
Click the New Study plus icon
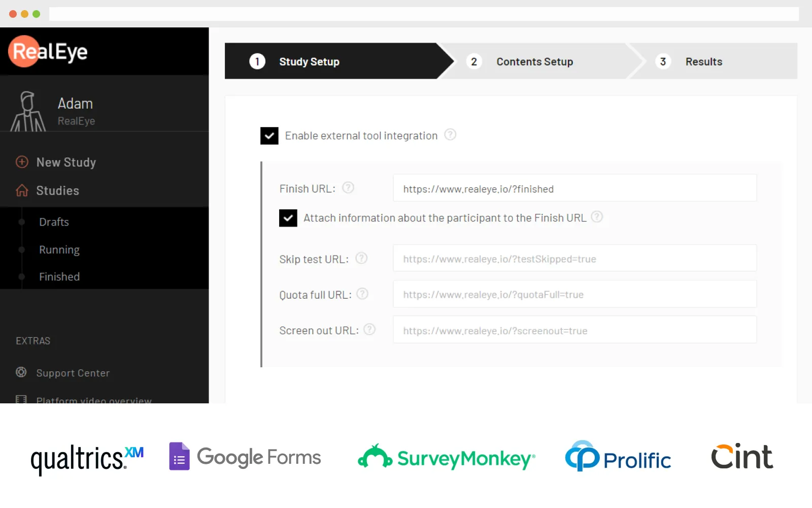22,162
